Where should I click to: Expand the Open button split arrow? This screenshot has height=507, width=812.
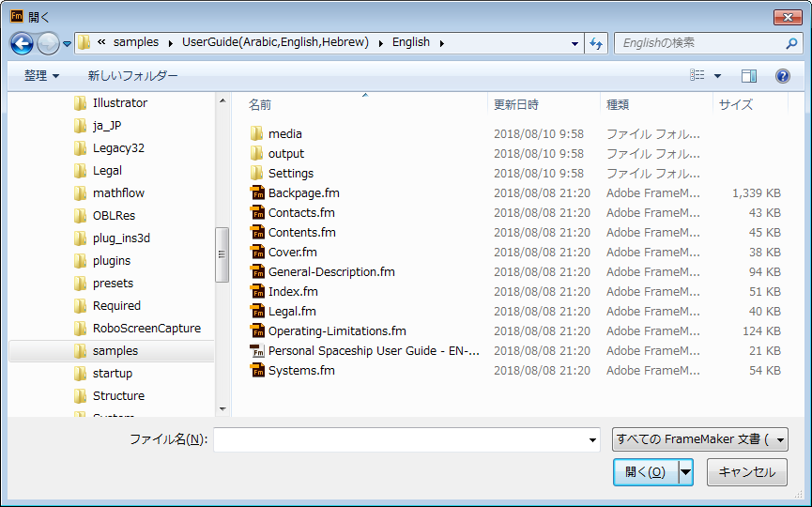[x=685, y=472]
